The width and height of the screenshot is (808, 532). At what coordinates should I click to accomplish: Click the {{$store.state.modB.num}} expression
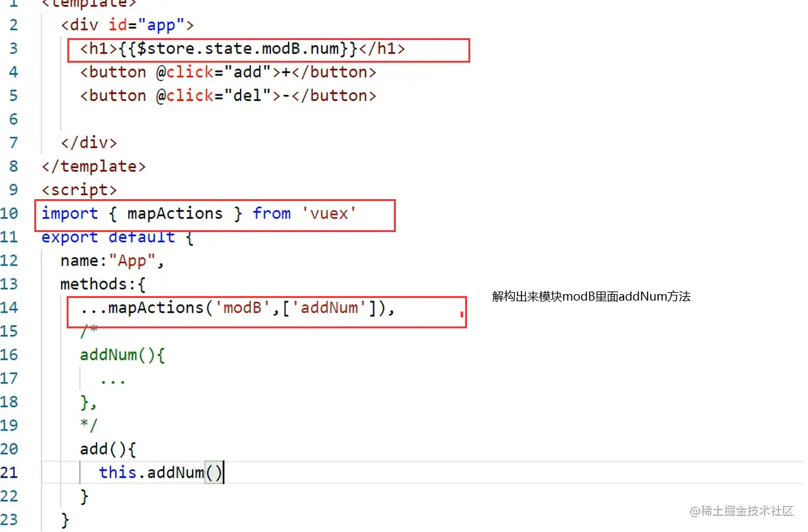[x=239, y=48]
